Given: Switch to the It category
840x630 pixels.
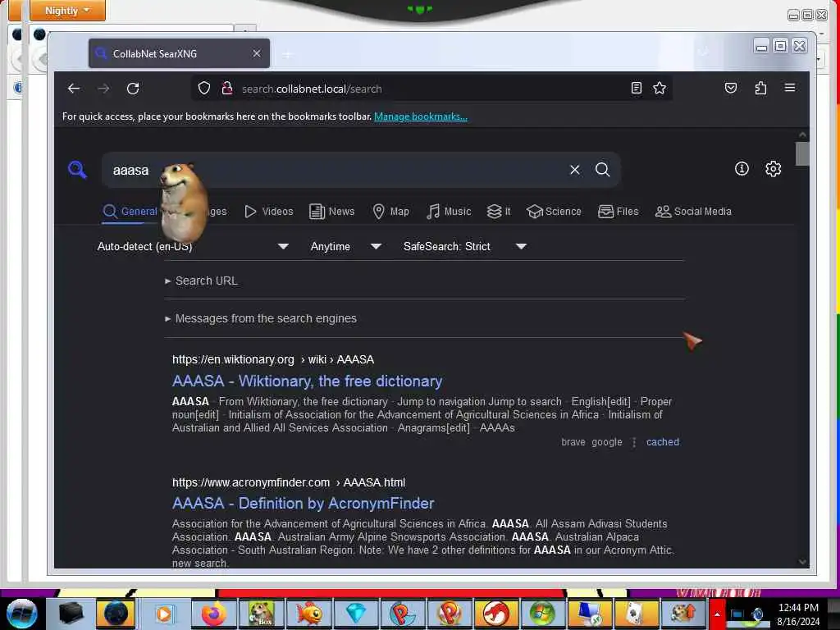Looking at the screenshot, I should (x=499, y=212).
